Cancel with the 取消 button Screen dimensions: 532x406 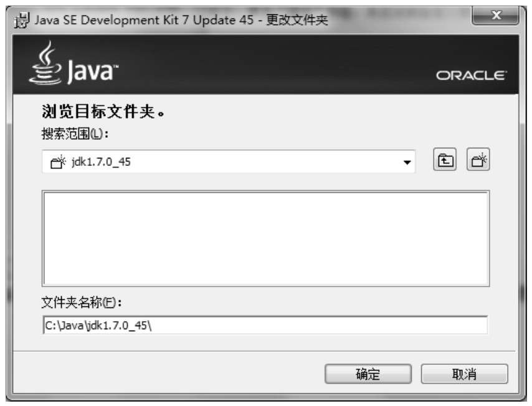[x=464, y=374]
